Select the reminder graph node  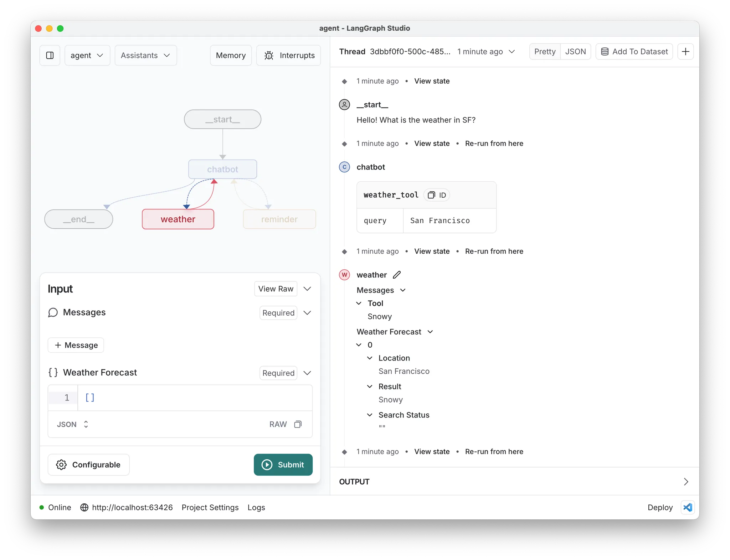tap(279, 219)
